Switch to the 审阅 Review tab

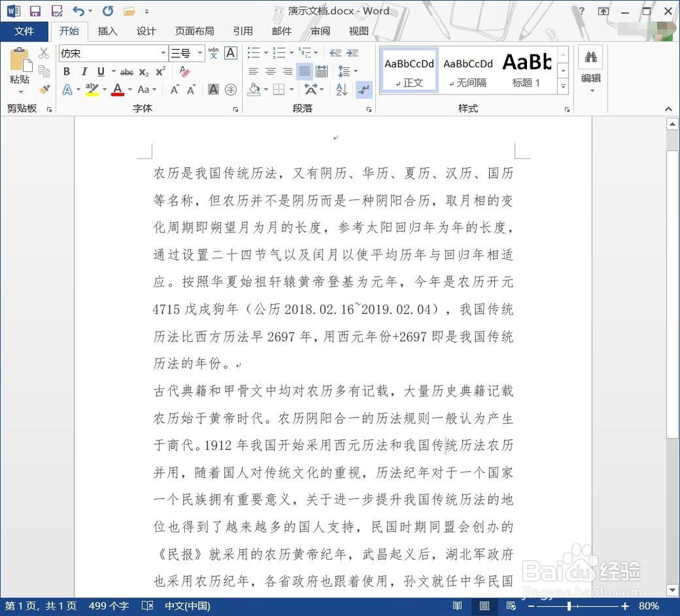(x=320, y=31)
